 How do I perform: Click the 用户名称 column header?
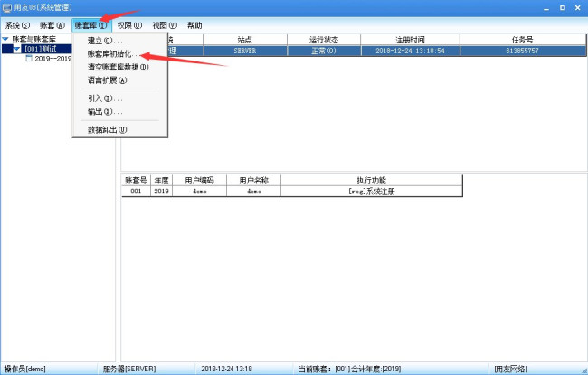pyautogui.click(x=254, y=180)
